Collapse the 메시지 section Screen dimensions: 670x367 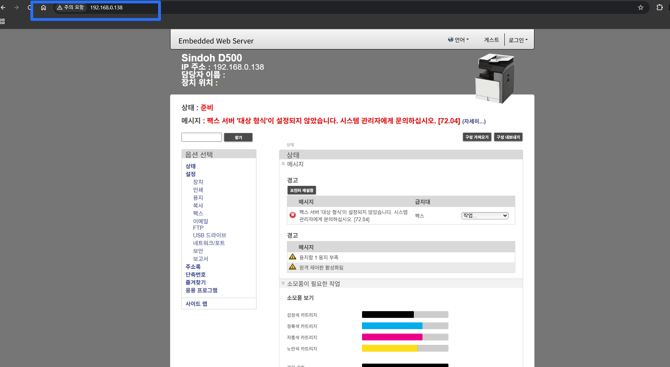point(283,164)
